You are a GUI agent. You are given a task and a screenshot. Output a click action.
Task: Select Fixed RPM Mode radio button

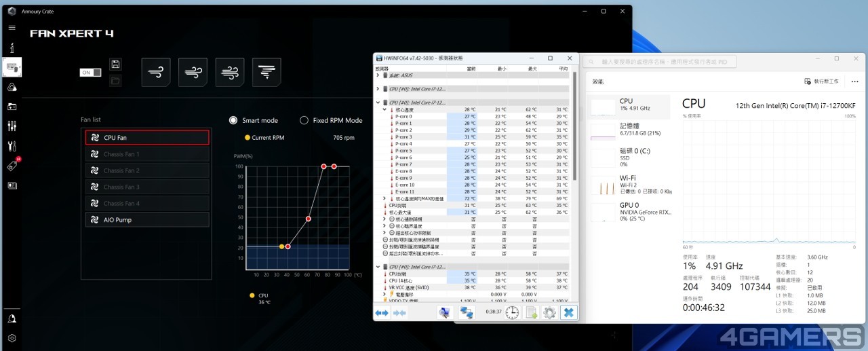[x=304, y=120]
